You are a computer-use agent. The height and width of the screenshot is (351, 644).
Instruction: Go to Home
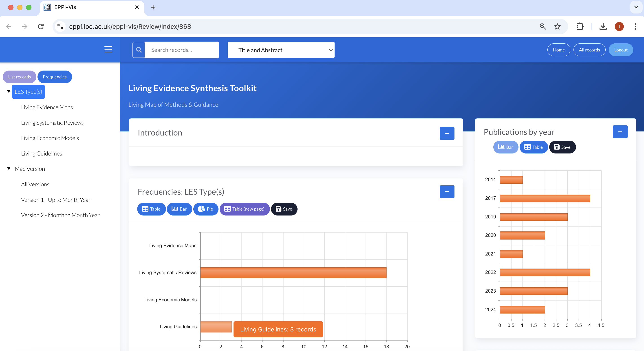pos(558,50)
